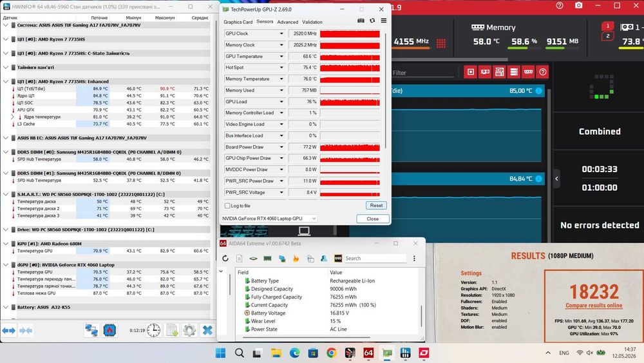Click HWiNFO logging start document icon
The image size is (644, 363).
tap(172, 330)
